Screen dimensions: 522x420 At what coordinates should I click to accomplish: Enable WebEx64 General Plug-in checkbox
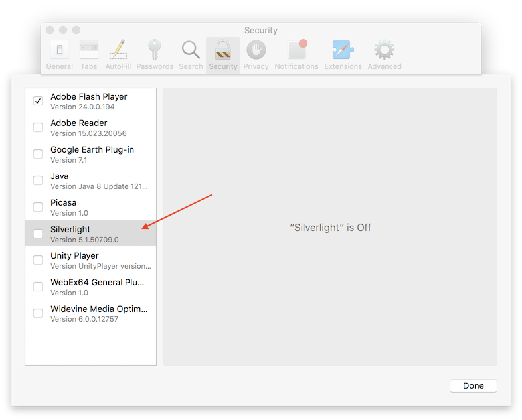tap(38, 287)
